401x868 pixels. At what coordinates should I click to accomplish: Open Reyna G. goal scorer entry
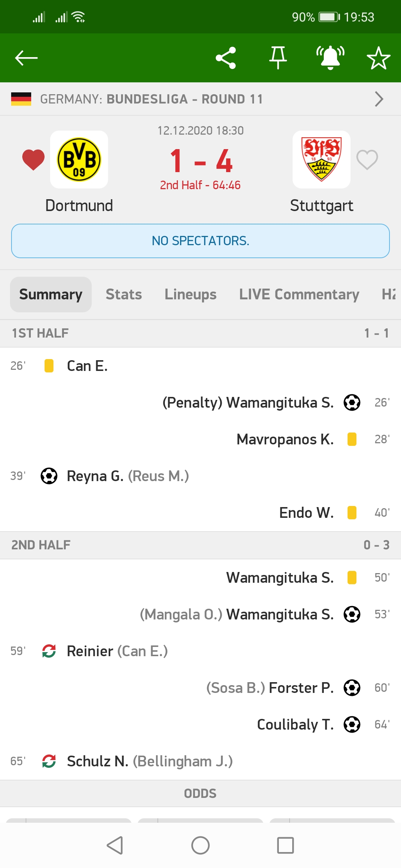[x=95, y=476]
